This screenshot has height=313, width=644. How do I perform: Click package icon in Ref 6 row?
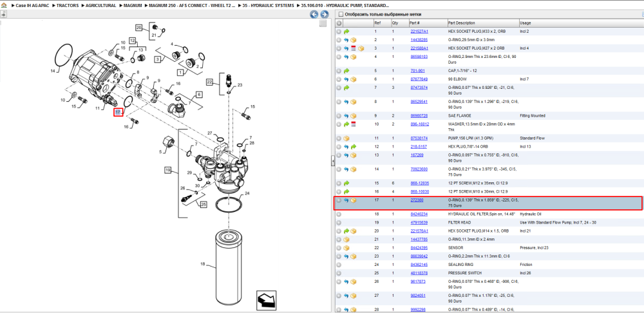(x=353, y=79)
